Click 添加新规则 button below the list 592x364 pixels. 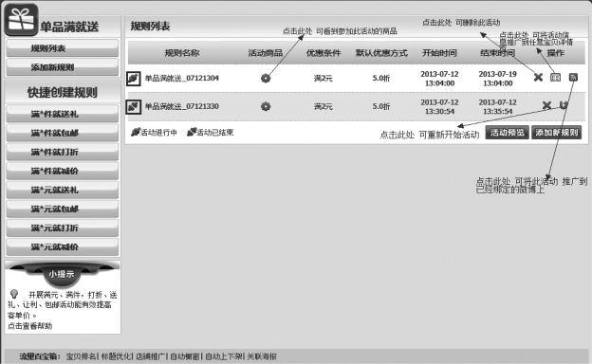(x=557, y=133)
